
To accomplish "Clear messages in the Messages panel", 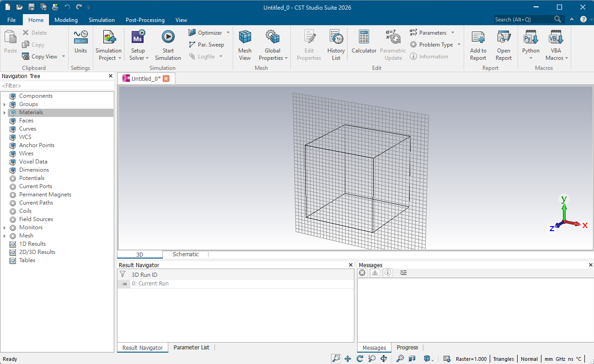I will [x=403, y=273].
